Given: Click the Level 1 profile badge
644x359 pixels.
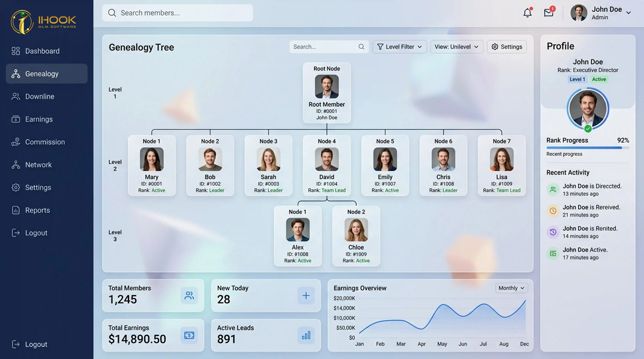Looking at the screenshot, I should pos(577,79).
